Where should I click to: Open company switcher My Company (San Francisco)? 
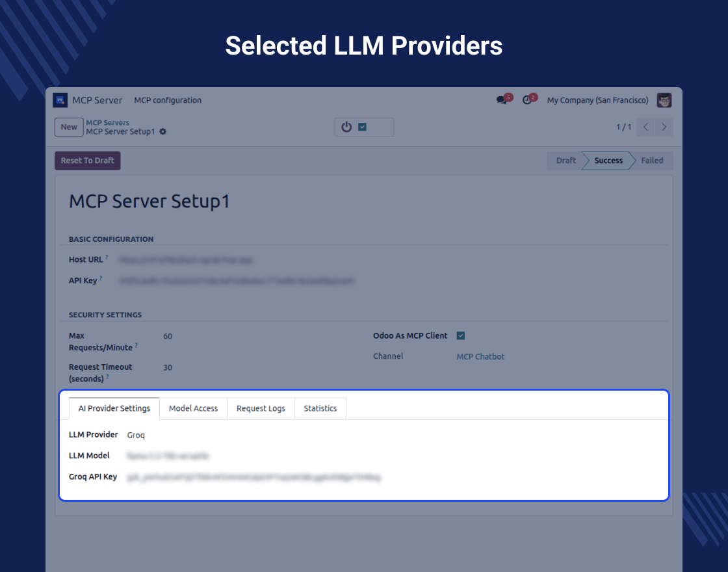coord(597,100)
